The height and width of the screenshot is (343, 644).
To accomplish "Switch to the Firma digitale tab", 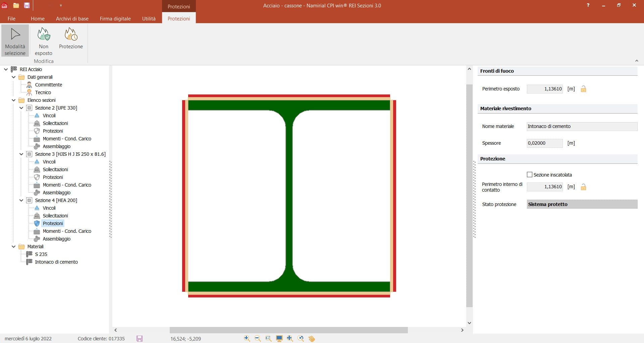I will click(x=115, y=19).
